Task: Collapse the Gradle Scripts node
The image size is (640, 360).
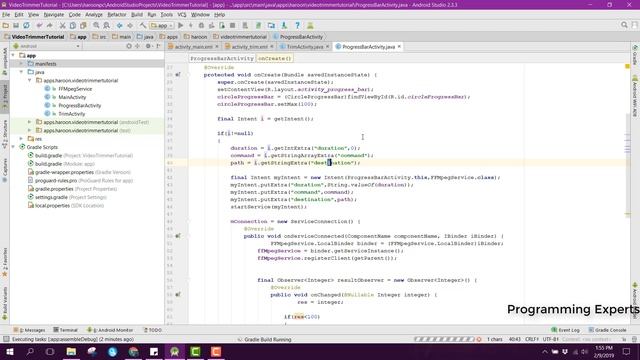Action: [13, 147]
